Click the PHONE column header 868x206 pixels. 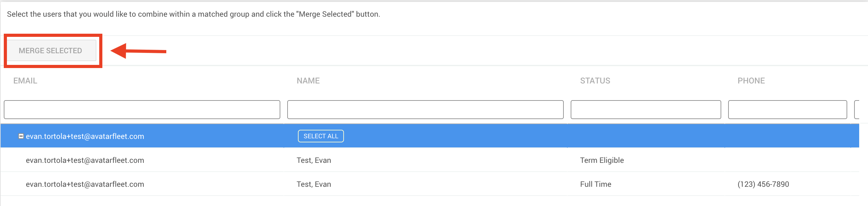tap(751, 81)
